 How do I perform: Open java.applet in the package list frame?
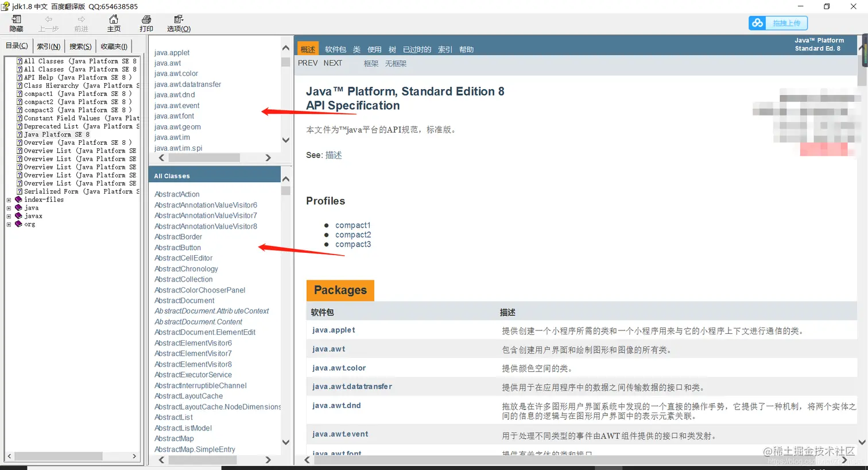(x=172, y=53)
